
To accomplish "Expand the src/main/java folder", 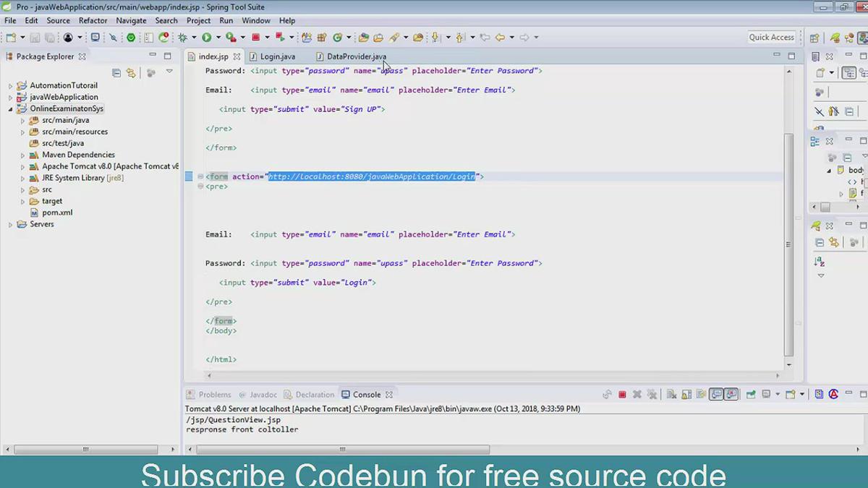I will click(23, 120).
